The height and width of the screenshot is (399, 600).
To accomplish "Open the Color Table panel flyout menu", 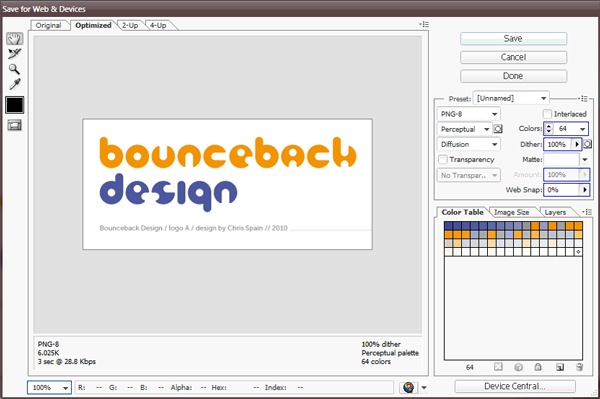I will [587, 212].
